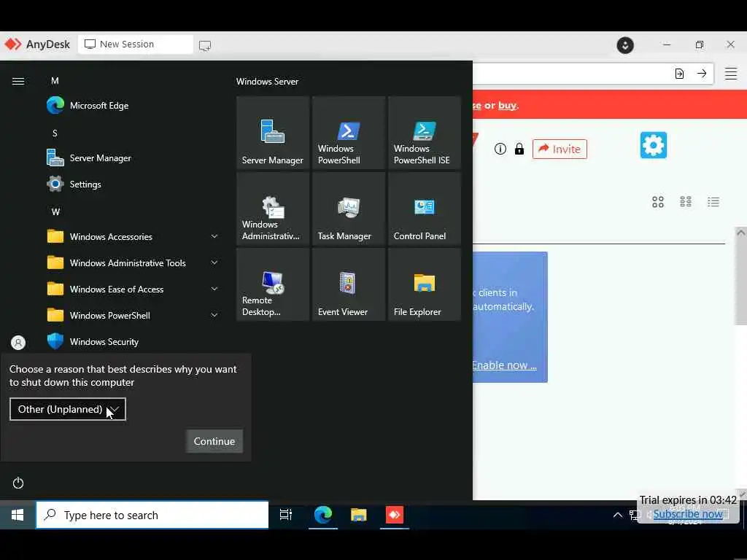Click the letter S heading in the app list
This screenshot has height=560, width=747.
[x=55, y=133]
